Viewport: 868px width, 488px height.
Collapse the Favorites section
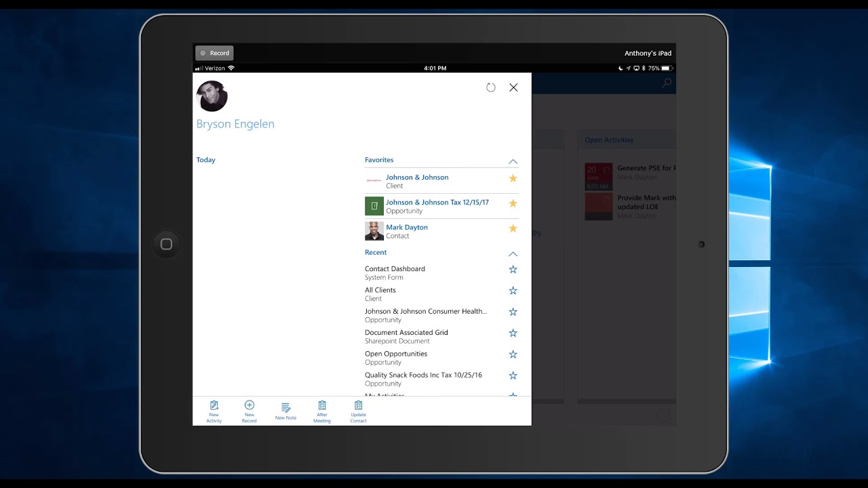point(513,161)
